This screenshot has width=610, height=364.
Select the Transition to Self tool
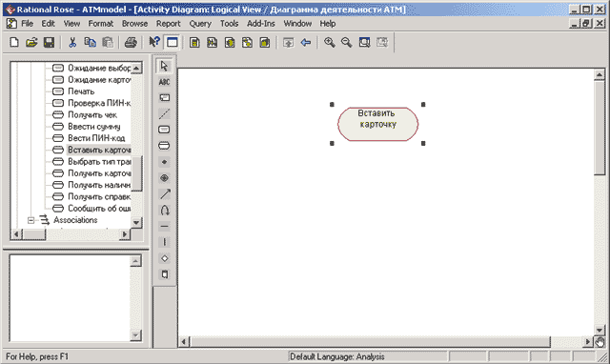point(164,211)
